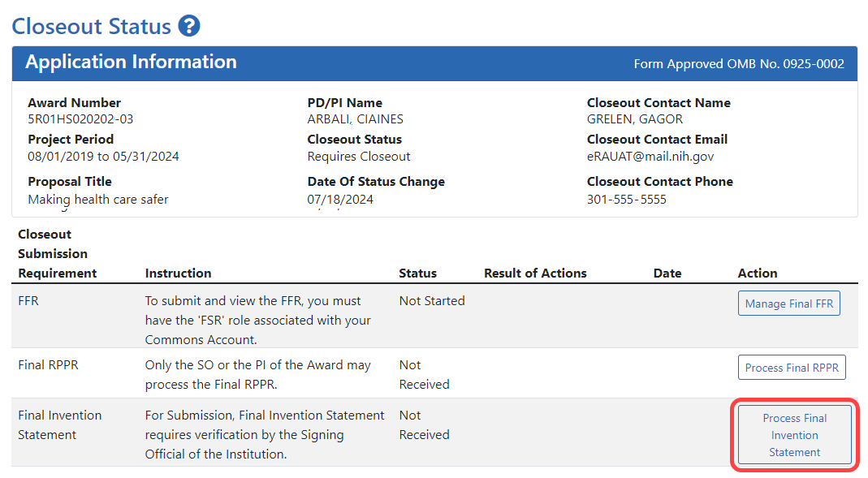This screenshot has height=478, width=868.
Task: Click Process Final Invention Statement button
Action: click(x=793, y=435)
